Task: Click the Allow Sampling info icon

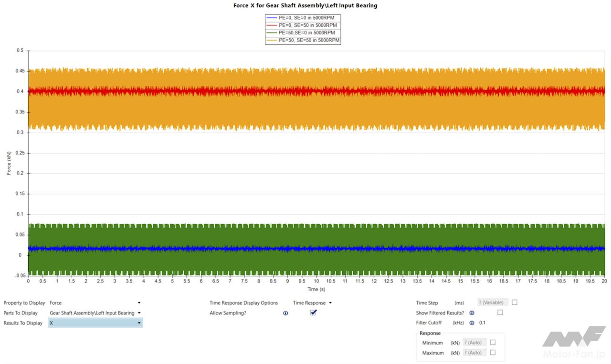Action: pyautogui.click(x=285, y=313)
